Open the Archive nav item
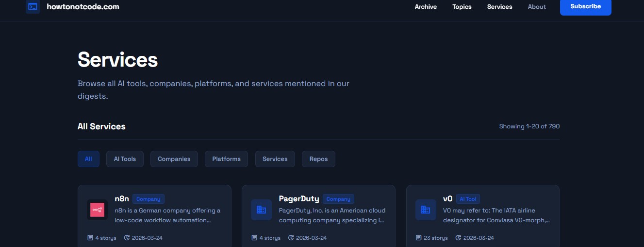Image resolution: width=644 pixels, height=247 pixels. [426, 7]
